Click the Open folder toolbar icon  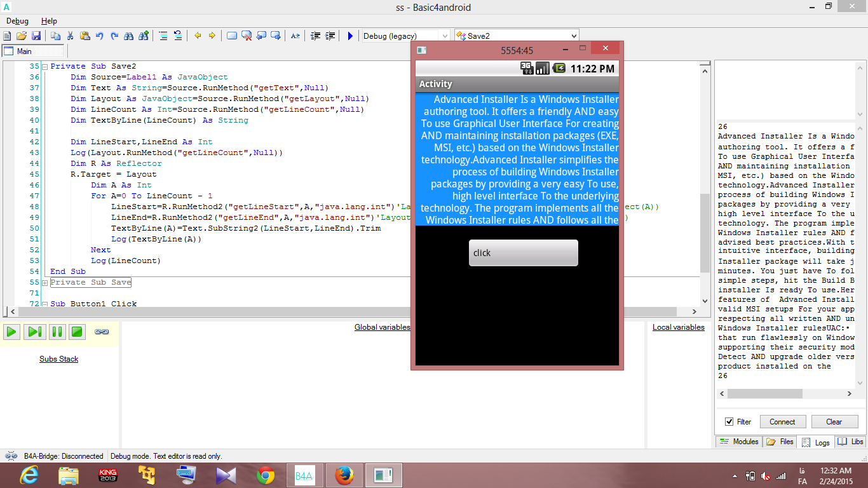22,36
